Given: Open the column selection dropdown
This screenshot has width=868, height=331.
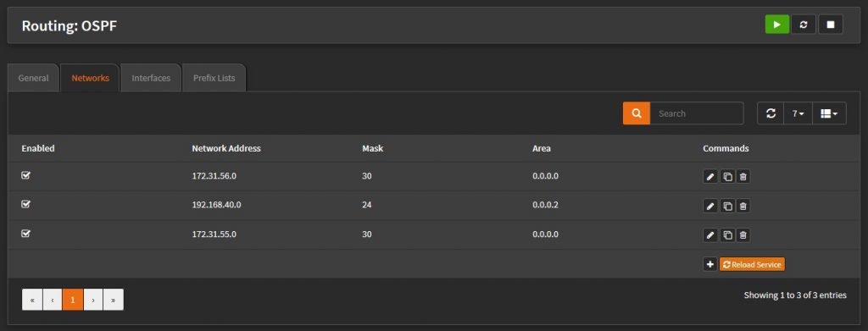Looking at the screenshot, I should pos(829,113).
